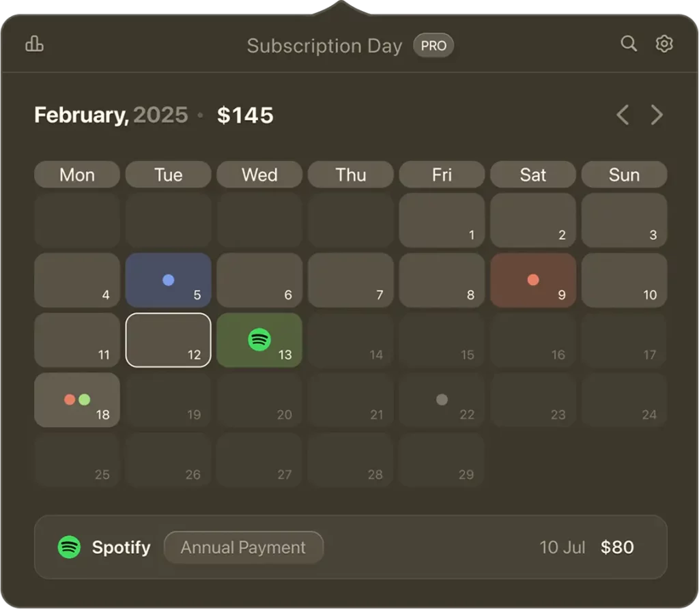Viewport: 699px width, 616px height.
Task: Click the PRO badge
Action: point(433,46)
